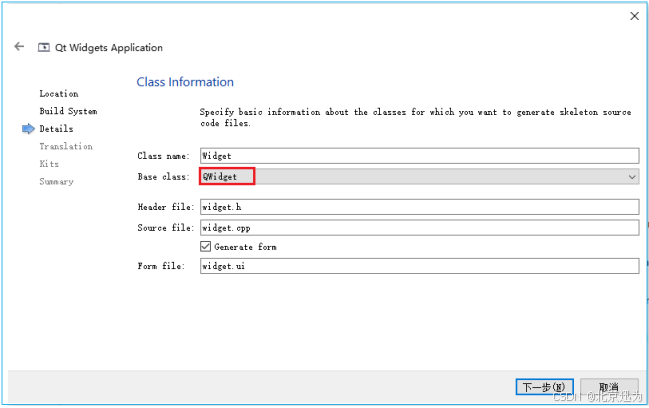Select the Translation step in the sidebar

pyautogui.click(x=66, y=146)
